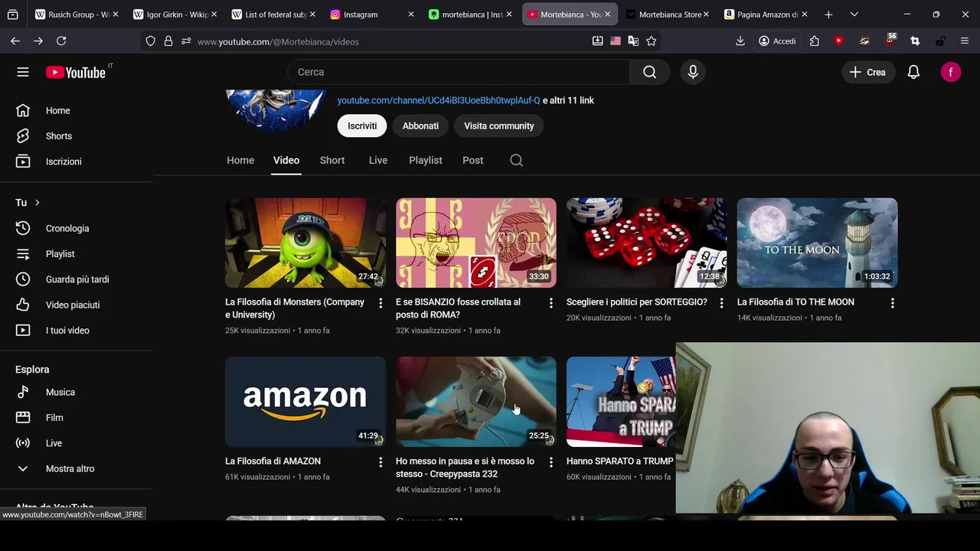
Task: Click the search magnifier button
Action: point(649,72)
